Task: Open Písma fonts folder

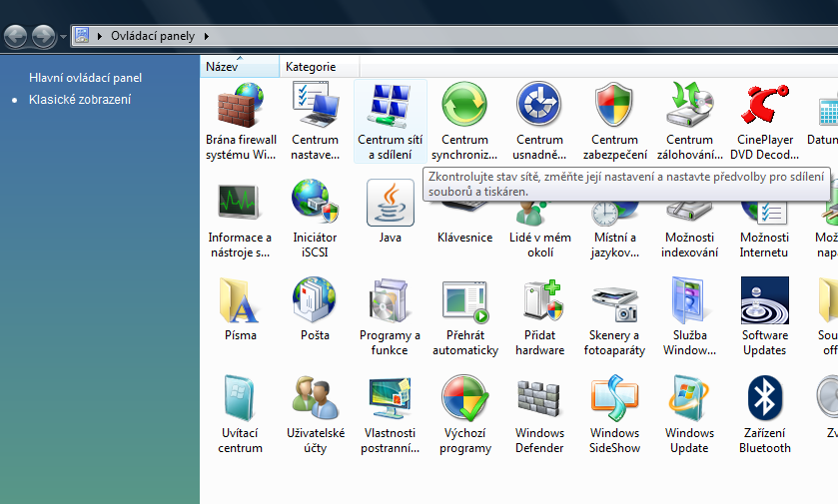Action: tap(240, 300)
